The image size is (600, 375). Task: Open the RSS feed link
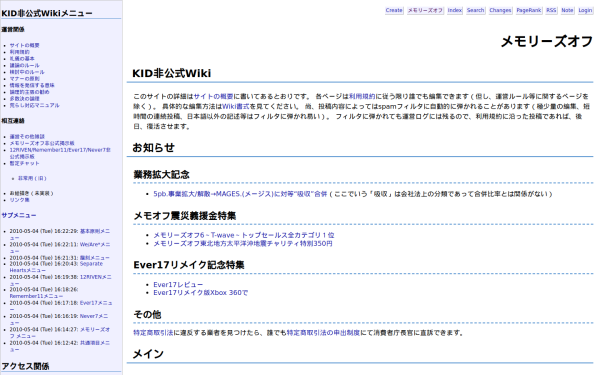click(551, 10)
